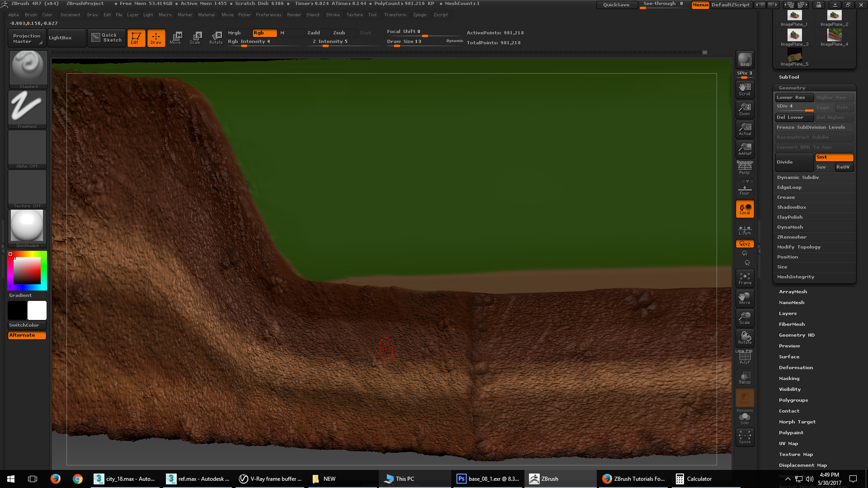Screen dimensions: 868x488
Task: Click the Scale view icon on right shelf
Action: coord(745,318)
